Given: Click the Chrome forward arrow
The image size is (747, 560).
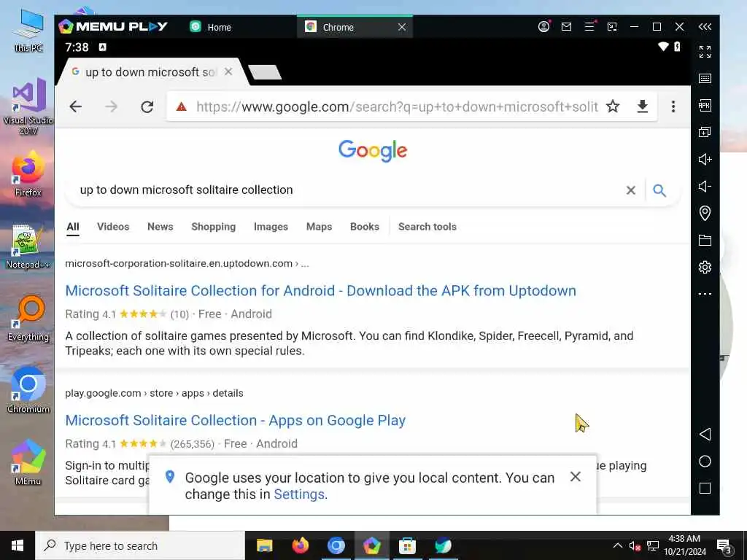Looking at the screenshot, I should click(111, 106).
